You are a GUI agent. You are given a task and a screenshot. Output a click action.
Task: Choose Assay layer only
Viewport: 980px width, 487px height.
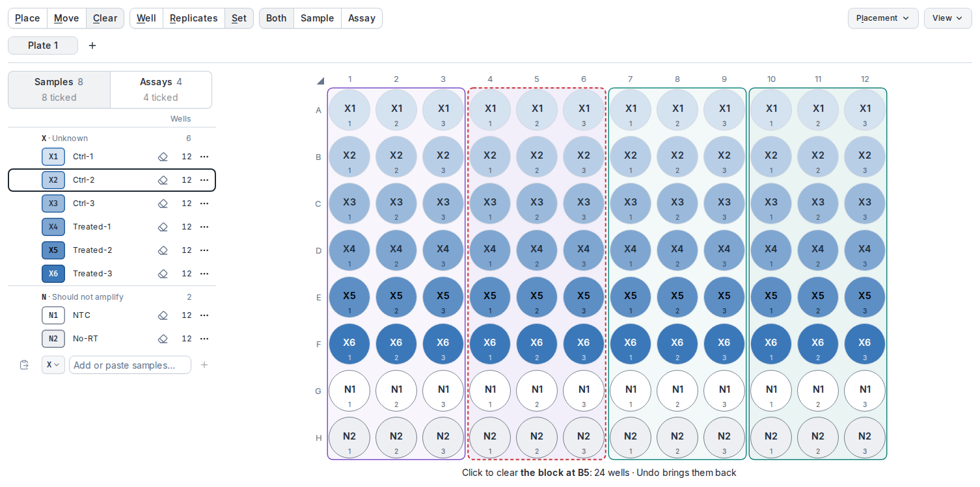click(362, 18)
